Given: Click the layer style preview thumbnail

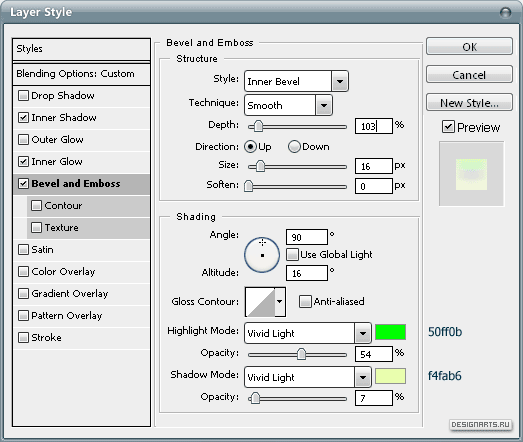Looking at the screenshot, I should pos(471,174).
